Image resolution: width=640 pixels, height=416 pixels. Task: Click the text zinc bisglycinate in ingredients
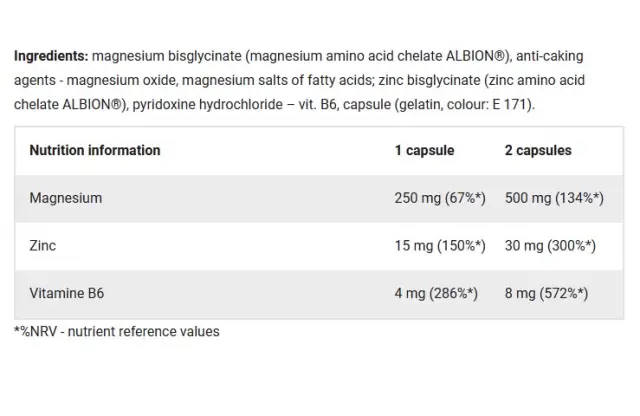click(429, 80)
